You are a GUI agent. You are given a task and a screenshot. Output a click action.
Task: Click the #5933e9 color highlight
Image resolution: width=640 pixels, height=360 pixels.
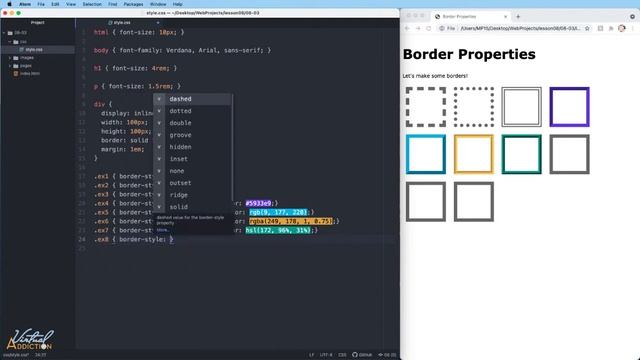click(x=258, y=203)
